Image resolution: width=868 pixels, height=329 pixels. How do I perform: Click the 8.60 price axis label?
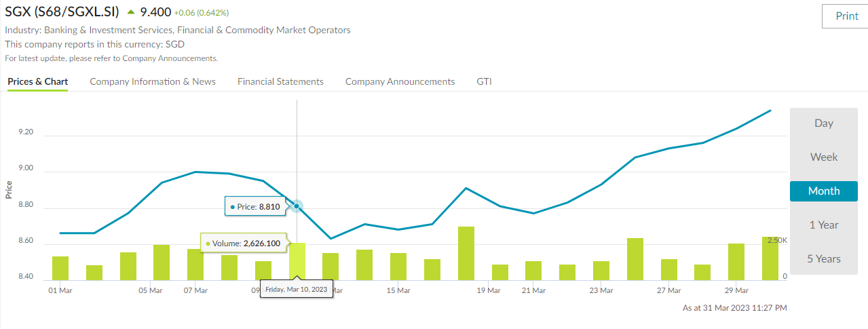point(25,240)
